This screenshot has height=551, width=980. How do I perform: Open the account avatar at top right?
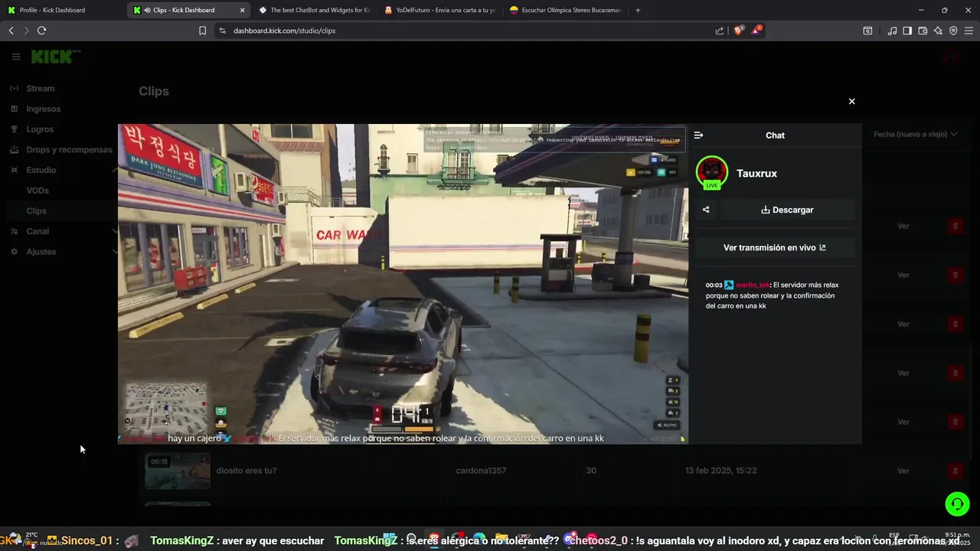coord(952,57)
